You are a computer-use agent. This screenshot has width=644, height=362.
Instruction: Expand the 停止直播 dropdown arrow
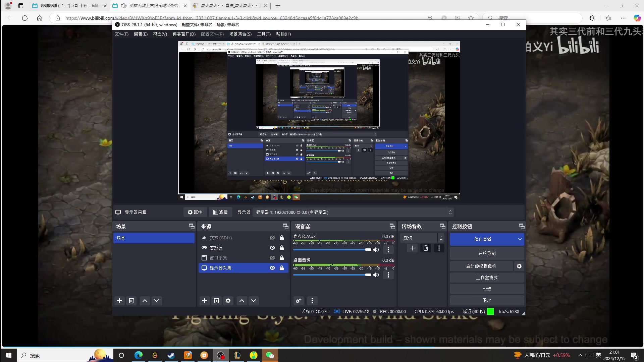tap(520, 239)
